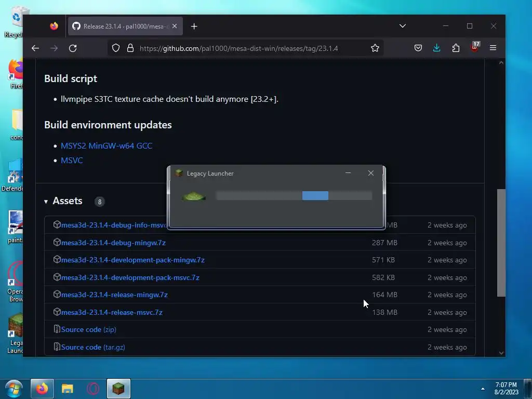This screenshot has height=399, width=532.
Task: Click the site padlock security icon
Action: click(130, 48)
